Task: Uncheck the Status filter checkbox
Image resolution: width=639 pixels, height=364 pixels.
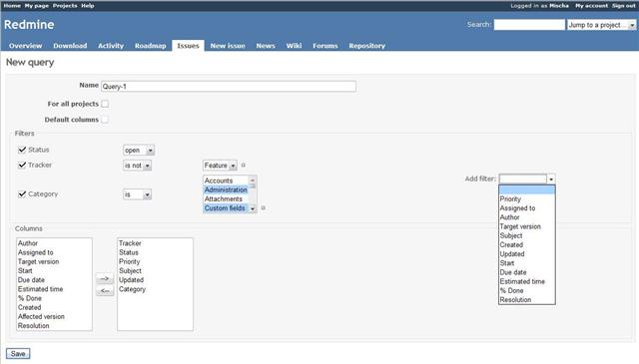Action: click(22, 150)
